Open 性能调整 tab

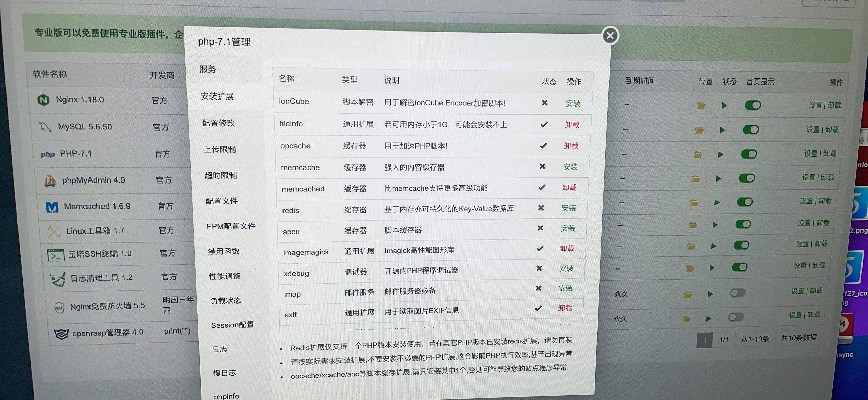click(x=225, y=276)
